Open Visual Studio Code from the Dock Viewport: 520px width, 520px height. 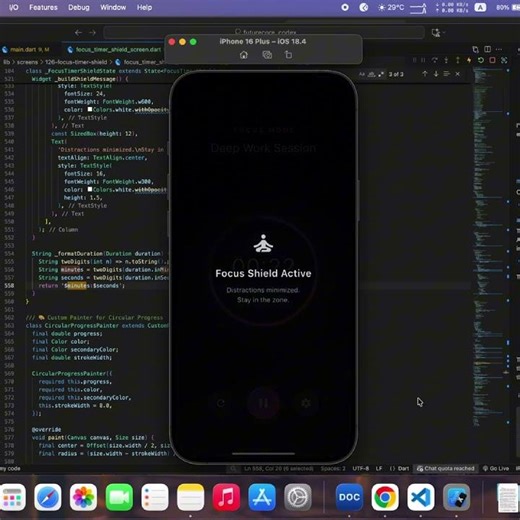point(421,497)
